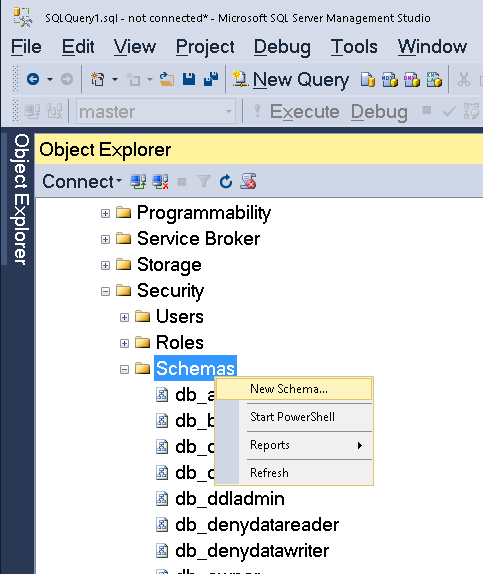Click the Schemas folder icon

click(x=142, y=368)
